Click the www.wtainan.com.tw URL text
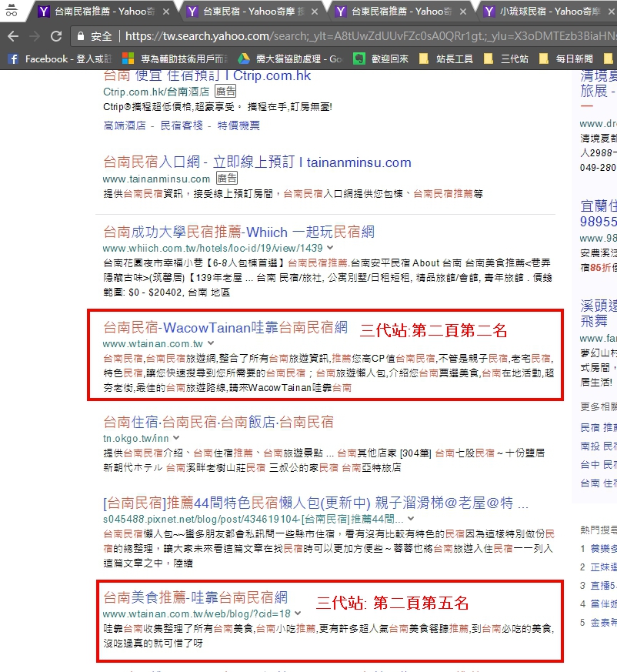This screenshot has width=617, height=672. pyautogui.click(x=153, y=344)
